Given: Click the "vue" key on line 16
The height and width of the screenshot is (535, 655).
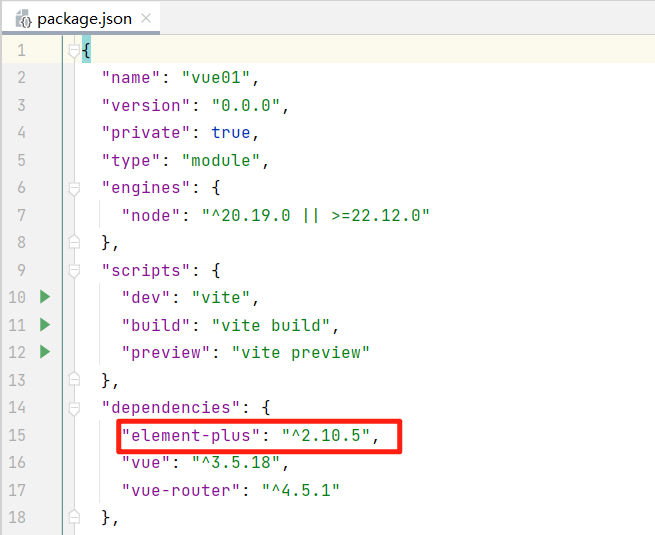Looking at the screenshot, I should 146,463.
